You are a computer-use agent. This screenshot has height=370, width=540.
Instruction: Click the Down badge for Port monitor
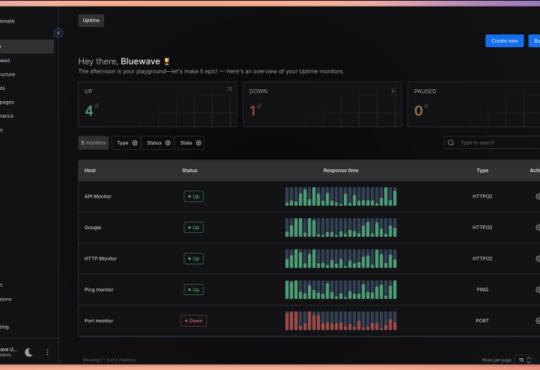pyautogui.click(x=194, y=321)
